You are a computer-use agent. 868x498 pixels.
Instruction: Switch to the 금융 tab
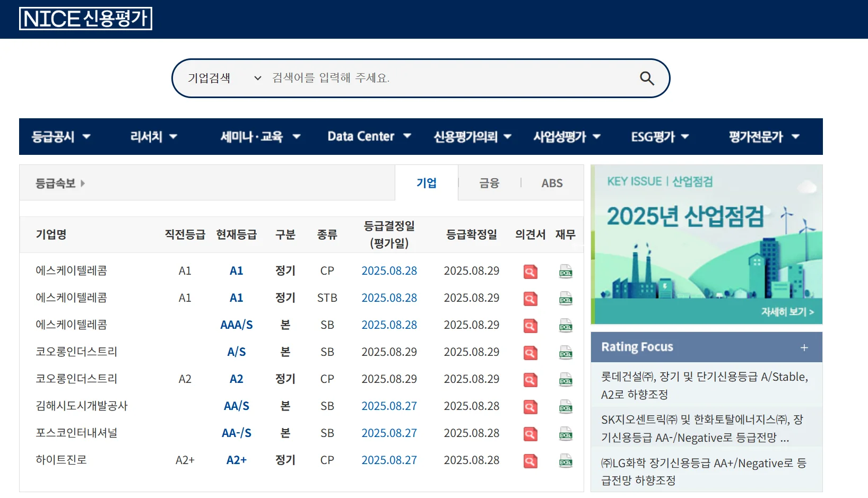tap(488, 182)
